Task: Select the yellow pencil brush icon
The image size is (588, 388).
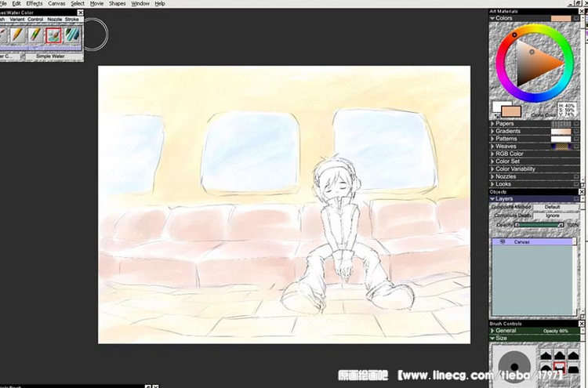Action: coord(17,35)
